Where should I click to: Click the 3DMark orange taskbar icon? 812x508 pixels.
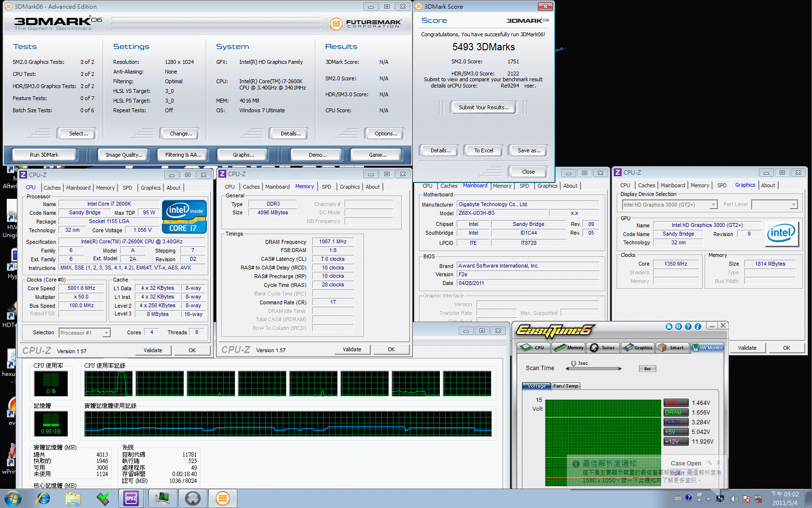222,498
